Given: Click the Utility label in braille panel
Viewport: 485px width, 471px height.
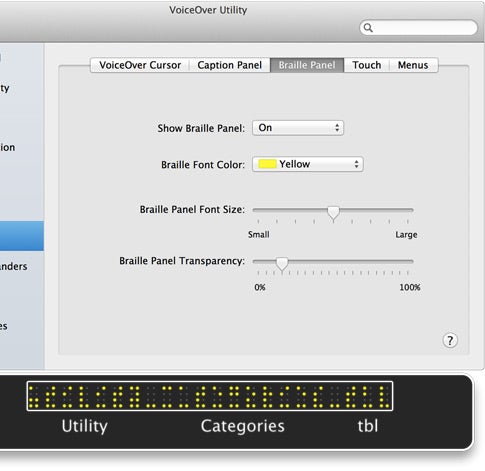Looking at the screenshot, I should pyautogui.click(x=85, y=426).
